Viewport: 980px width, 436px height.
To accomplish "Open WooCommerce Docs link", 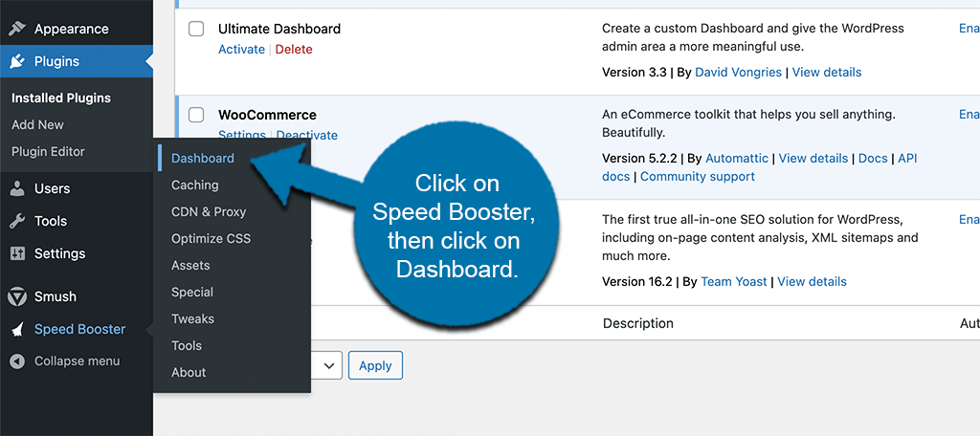I will (873, 159).
